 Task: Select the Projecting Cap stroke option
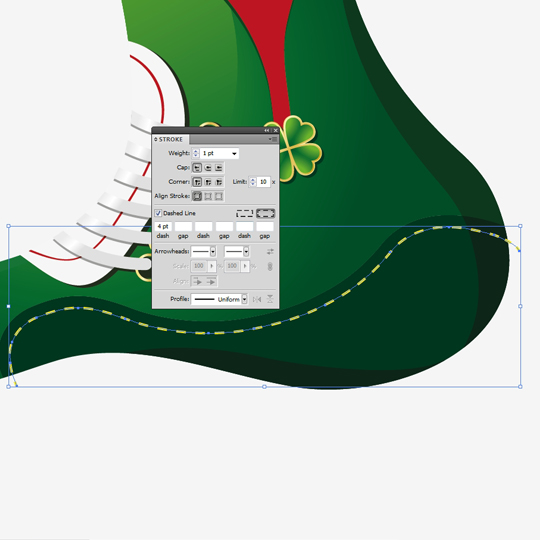tap(219, 168)
